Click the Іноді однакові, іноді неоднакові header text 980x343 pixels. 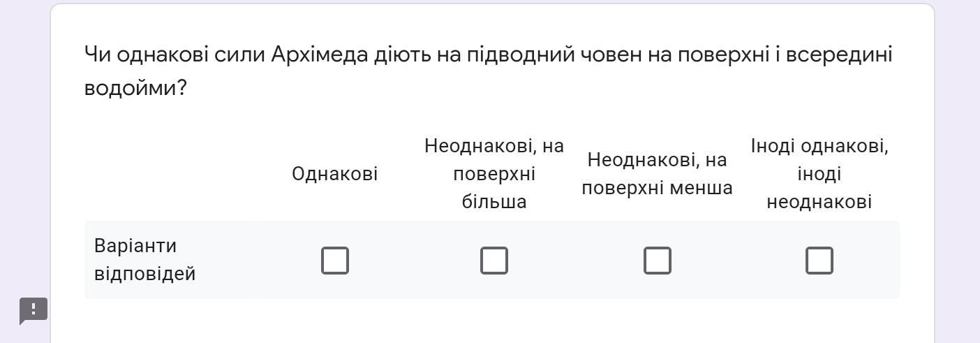tap(819, 174)
